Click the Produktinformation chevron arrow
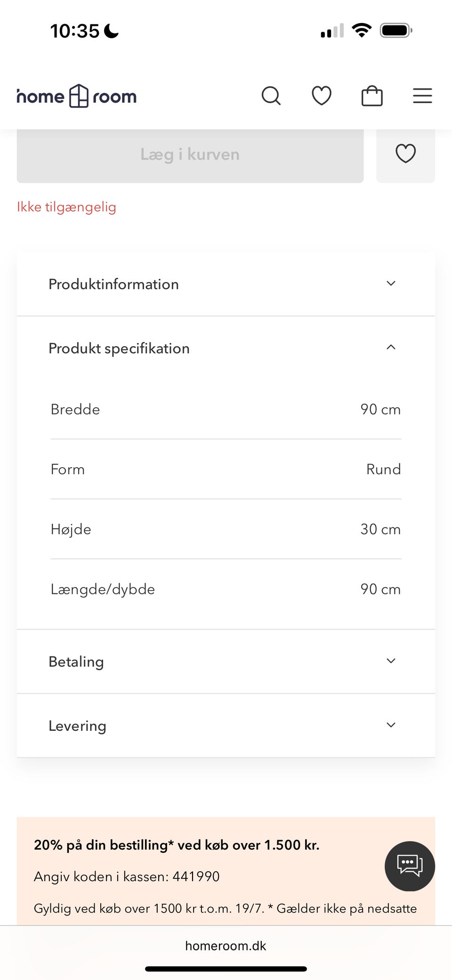Screen dimensions: 452x980 (x=391, y=283)
